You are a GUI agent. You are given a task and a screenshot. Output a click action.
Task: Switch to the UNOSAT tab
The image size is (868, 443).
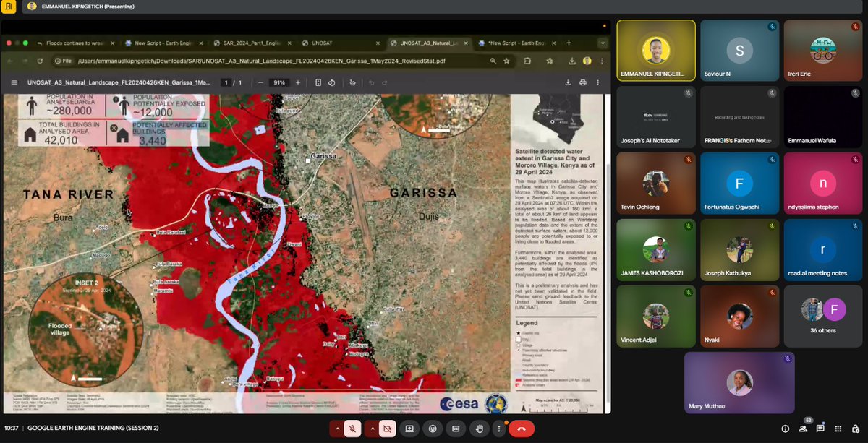pos(341,43)
